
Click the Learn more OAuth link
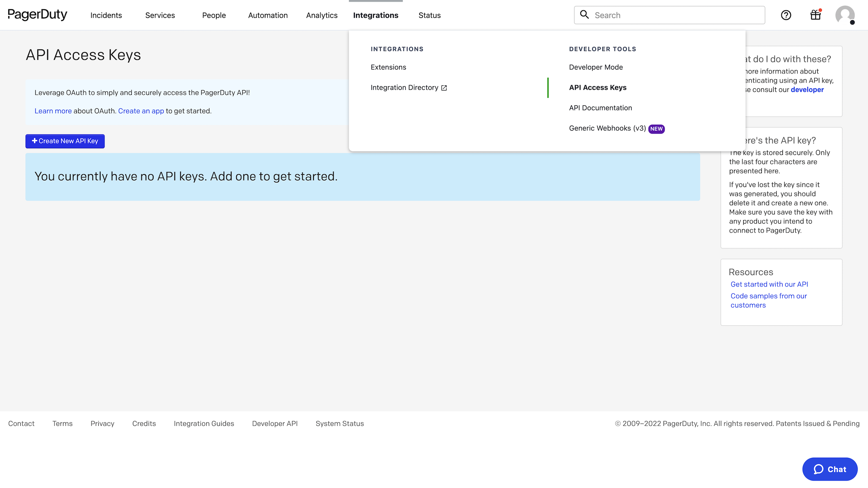click(x=53, y=111)
